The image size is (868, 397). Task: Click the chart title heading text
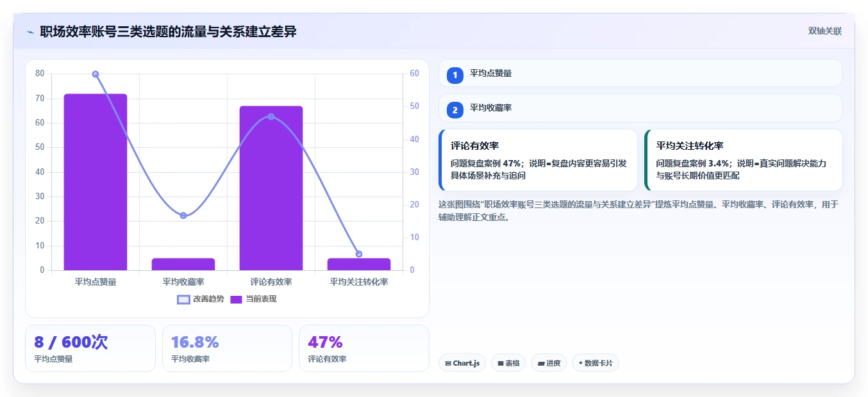click(x=168, y=32)
